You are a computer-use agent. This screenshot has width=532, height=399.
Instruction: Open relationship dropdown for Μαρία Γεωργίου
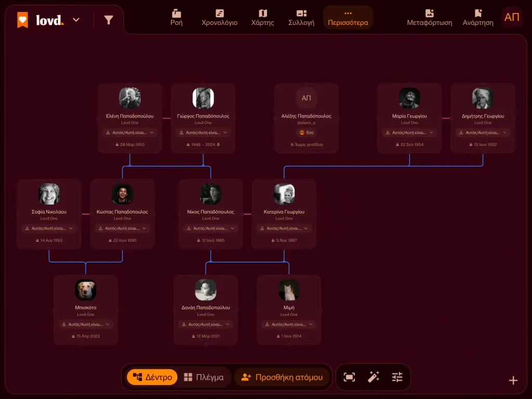[x=409, y=132]
